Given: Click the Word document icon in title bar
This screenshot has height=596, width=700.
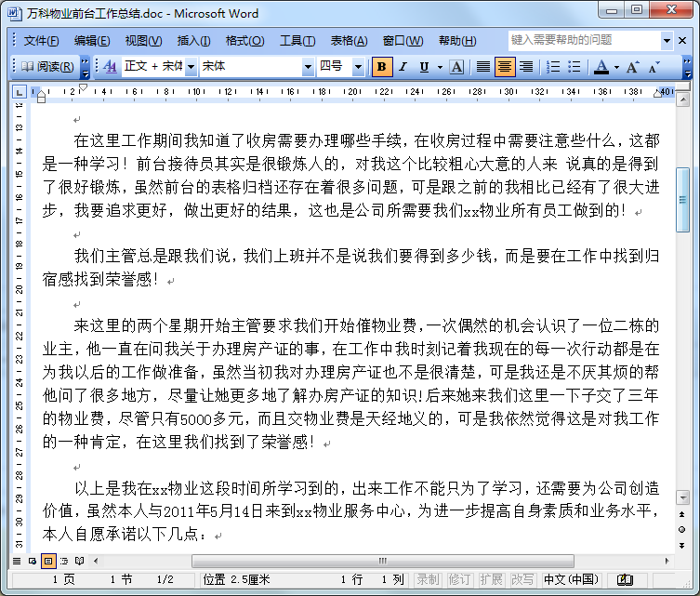Looking at the screenshot, I should pos(14,13).
